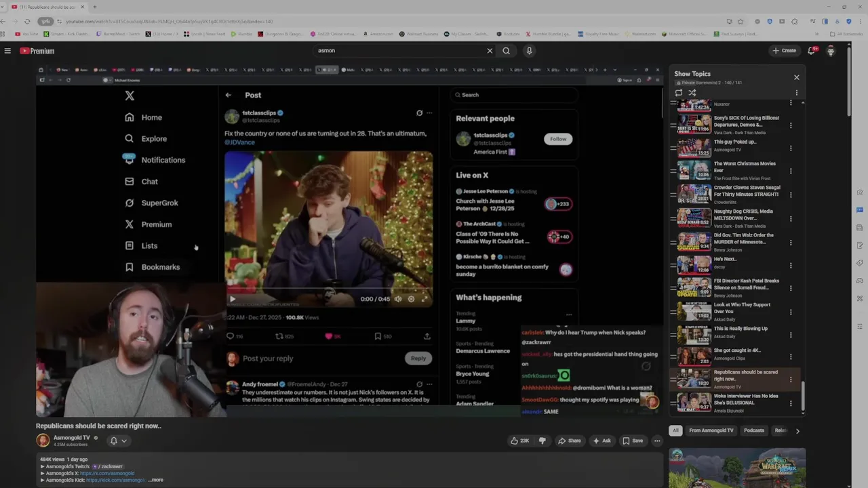
Task: Close the Show Topics playlist panel
Action: click(797, 77)
